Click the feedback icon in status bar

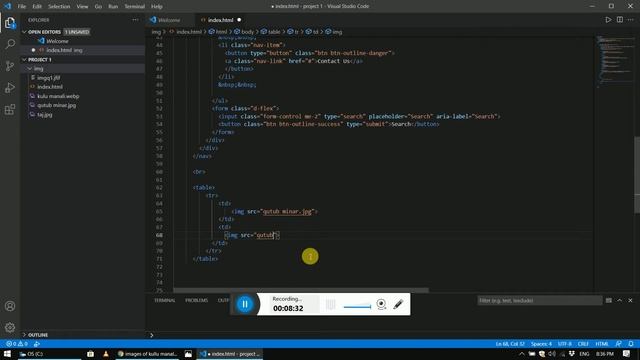point(618,344)
